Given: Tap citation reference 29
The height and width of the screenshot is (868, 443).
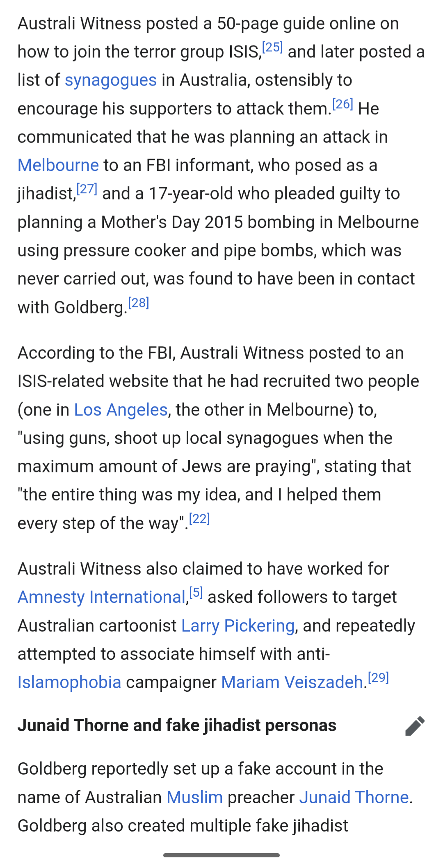Looking at the screenshot, I should point(378,678).
